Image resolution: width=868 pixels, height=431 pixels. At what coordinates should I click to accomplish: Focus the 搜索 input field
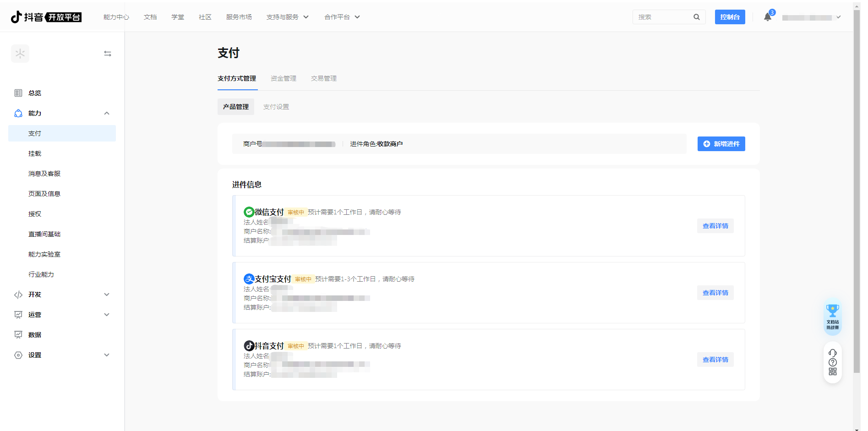pyautogui.click(x=662, y=17)
